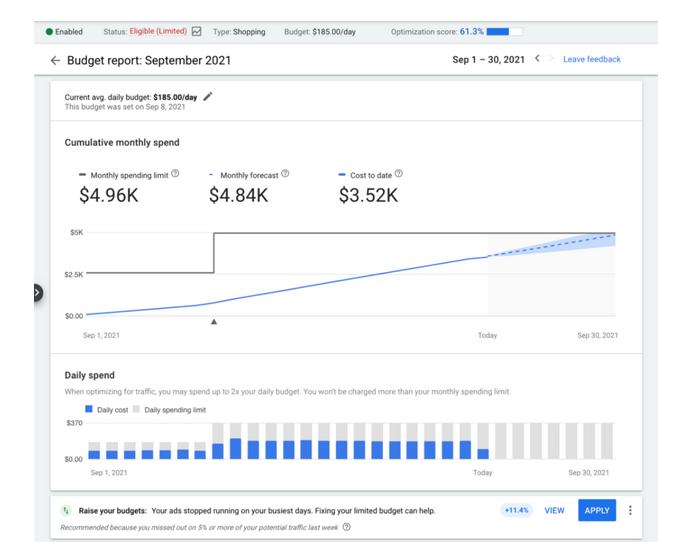Apply the raise budget recommendation

pyautogui.click(x=596, y=510)
